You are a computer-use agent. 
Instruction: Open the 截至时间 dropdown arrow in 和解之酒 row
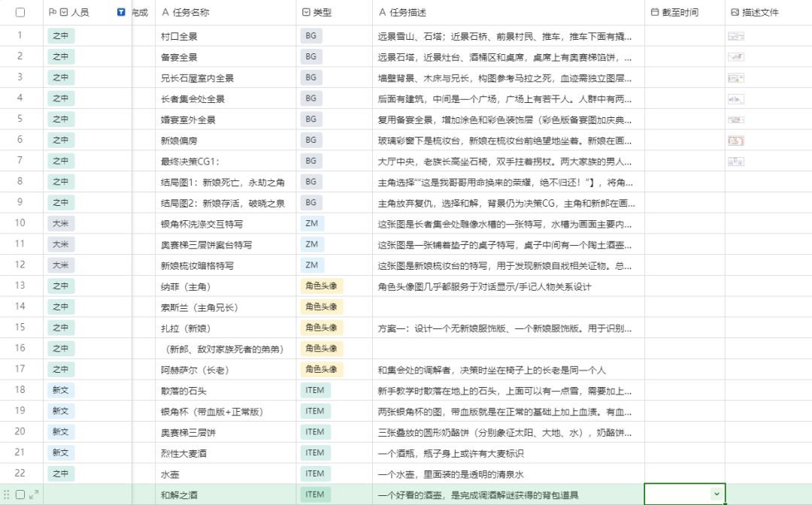[717, 494]
